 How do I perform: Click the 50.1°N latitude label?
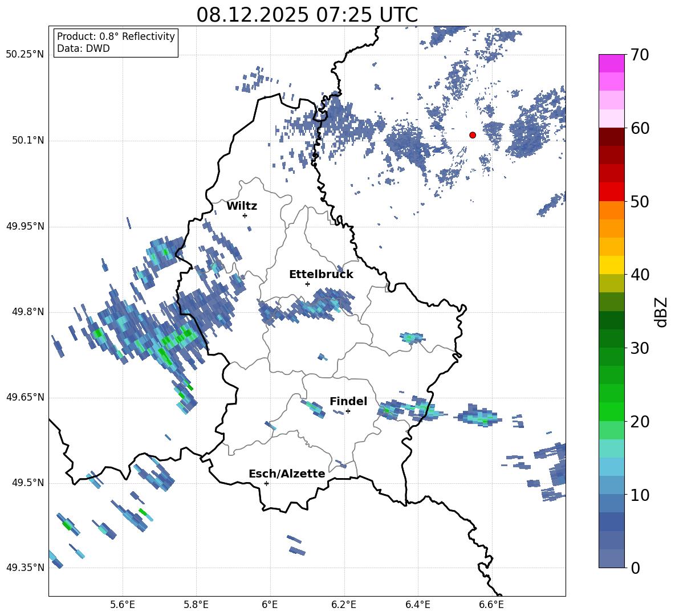pyautogui.click(x=28, y=140)
